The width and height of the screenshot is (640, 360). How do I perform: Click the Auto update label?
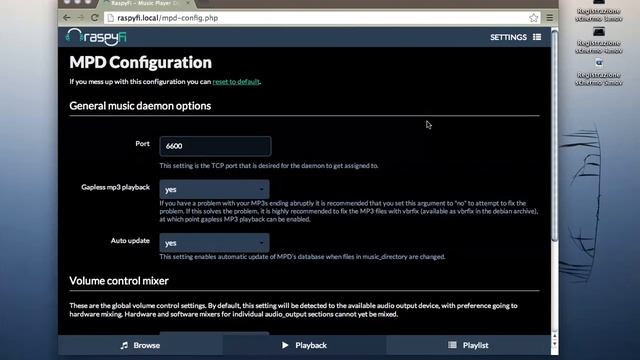[x=130, y=241]
